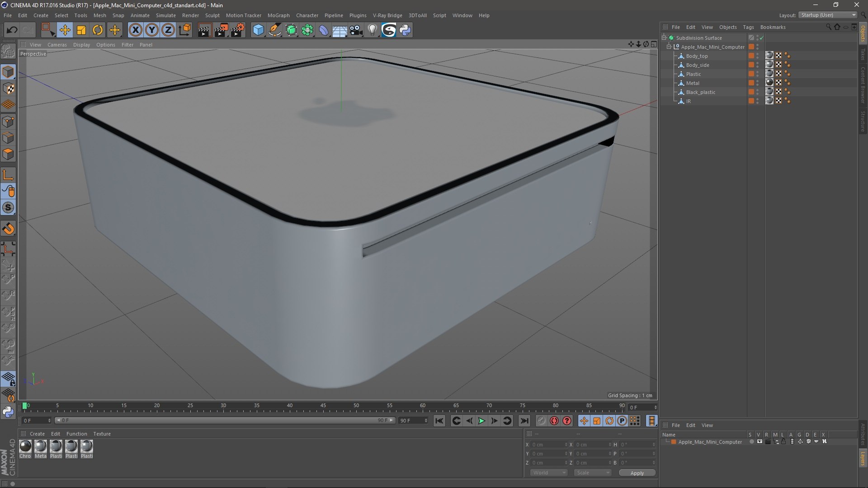Viewport: 868px width, 488px height.
Task: Toggle Subdivision Surface enable checkmark
Action: (x=762, y=38)
